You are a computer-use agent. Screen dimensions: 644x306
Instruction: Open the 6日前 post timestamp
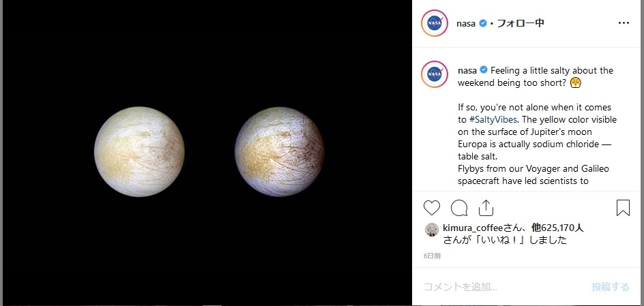pos(432,256)
